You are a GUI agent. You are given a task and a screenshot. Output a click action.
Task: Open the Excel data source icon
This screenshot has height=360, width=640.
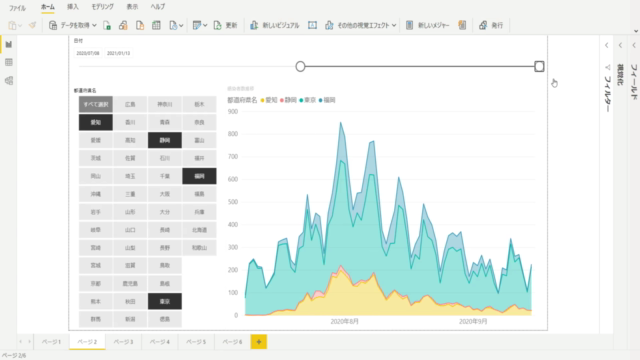tap(107, 25)
